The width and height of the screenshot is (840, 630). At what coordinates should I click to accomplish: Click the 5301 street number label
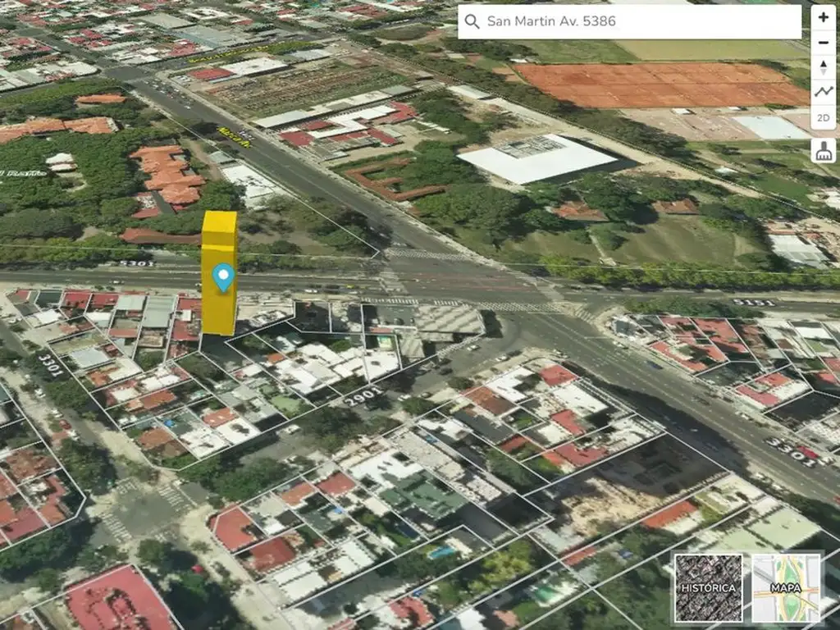pyautogui.click(x=136, y=263)
